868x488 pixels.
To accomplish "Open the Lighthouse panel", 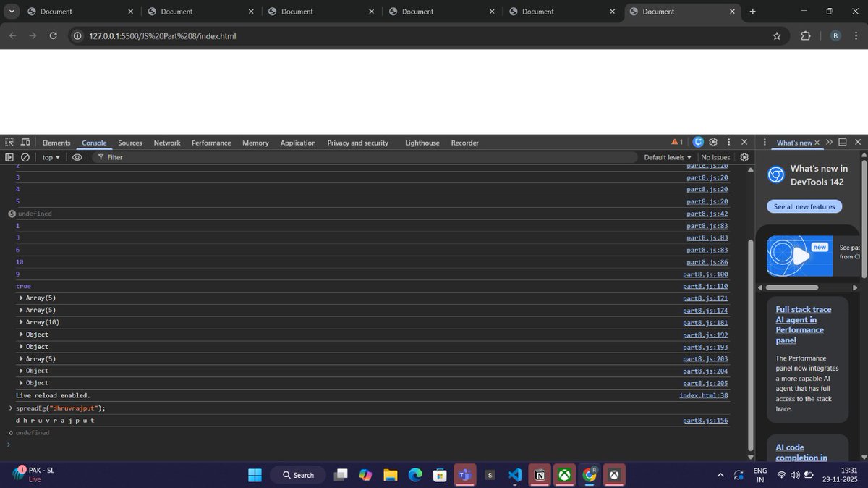I will 422,142.
